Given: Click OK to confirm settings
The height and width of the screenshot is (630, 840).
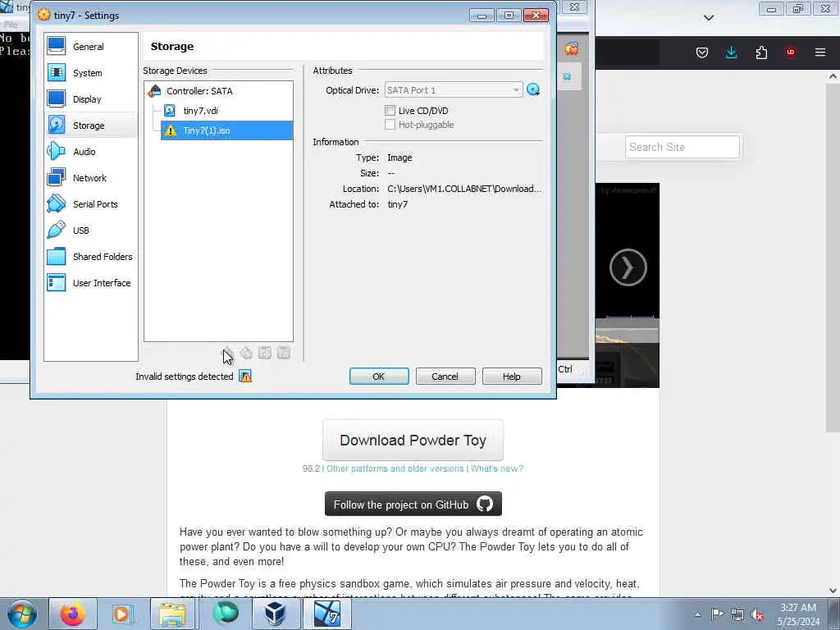Looking at the screenshot, I should (x=379, y=376).
